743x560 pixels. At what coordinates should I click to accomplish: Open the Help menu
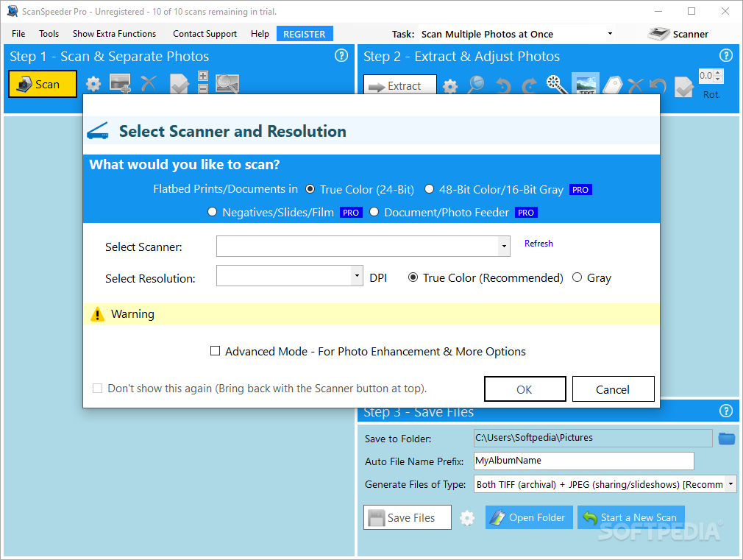[x=260, y=34]
